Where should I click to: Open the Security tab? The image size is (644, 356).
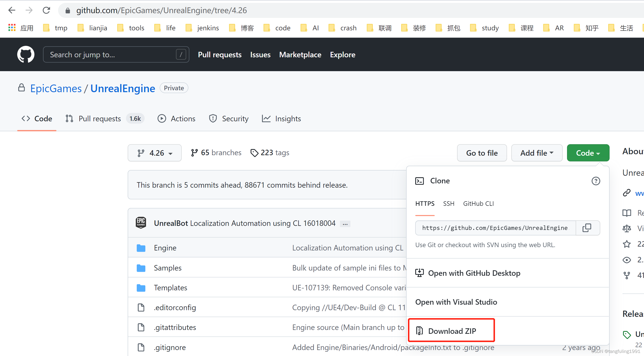(x=229, y=119)
